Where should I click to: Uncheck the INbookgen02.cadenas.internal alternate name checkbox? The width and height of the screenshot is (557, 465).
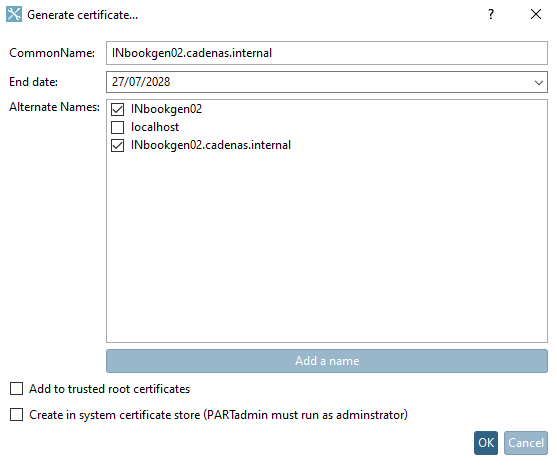coord(117,145)
